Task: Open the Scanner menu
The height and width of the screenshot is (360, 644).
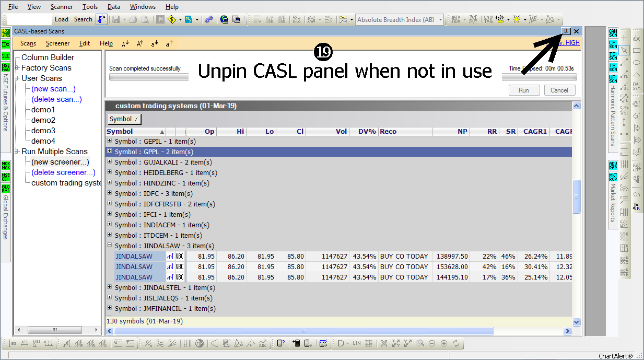Action: pos(62,7)
